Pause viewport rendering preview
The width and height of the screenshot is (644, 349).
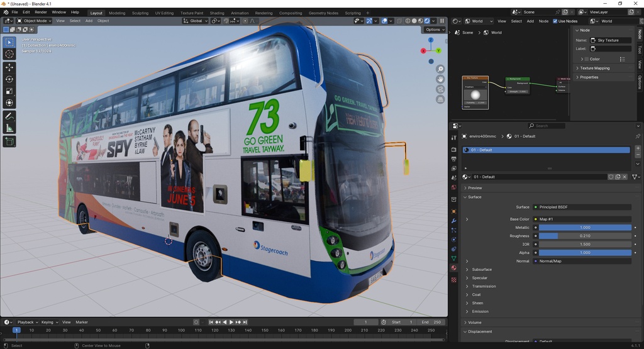(441, 21)
